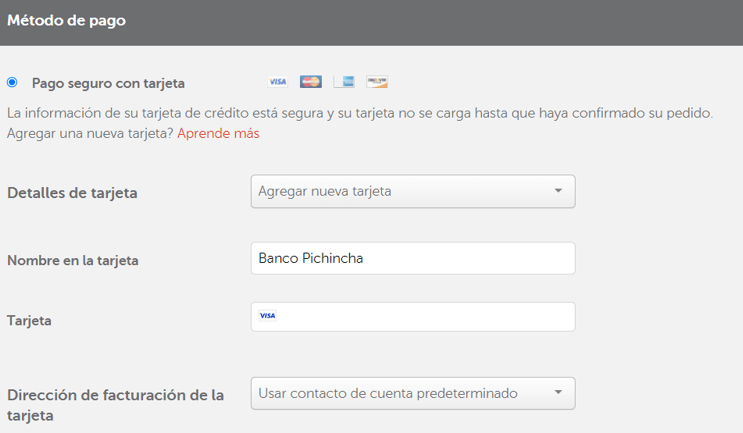743x433 pixels.
Task: Click the Visa icon inside Tarjeta field
Action: tap(267, 316)
